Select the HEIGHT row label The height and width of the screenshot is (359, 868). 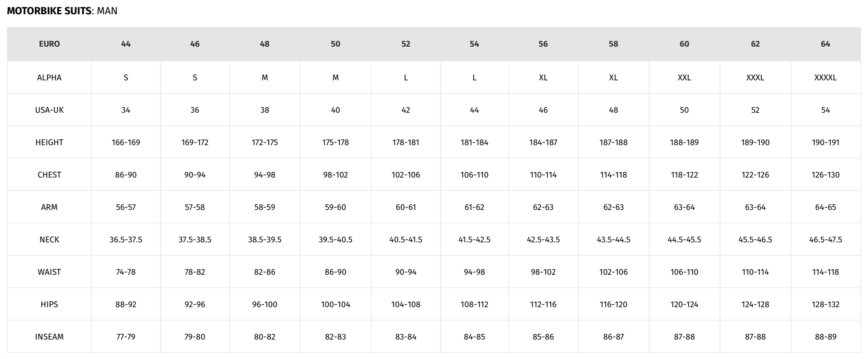click(49, 142)
